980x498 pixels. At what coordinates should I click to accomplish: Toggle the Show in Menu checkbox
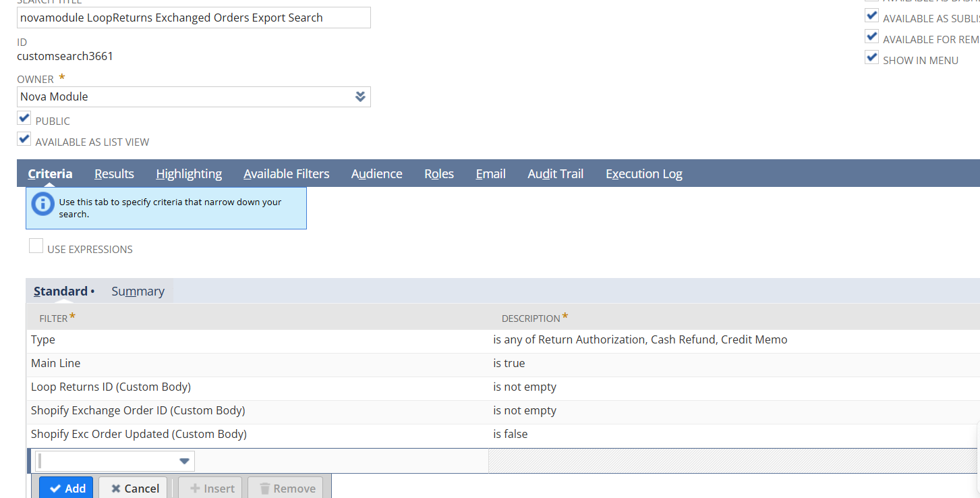point(871,57)
